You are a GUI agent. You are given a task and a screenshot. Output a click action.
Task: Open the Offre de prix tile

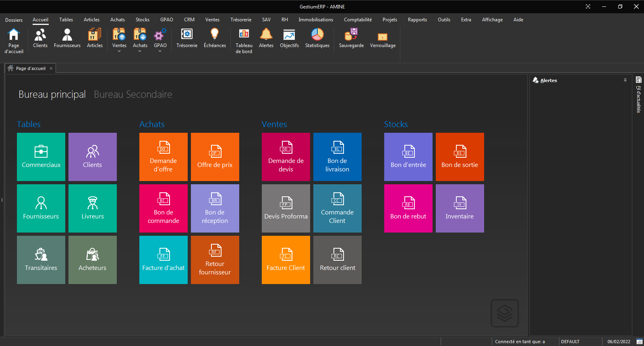click(215, 157)
